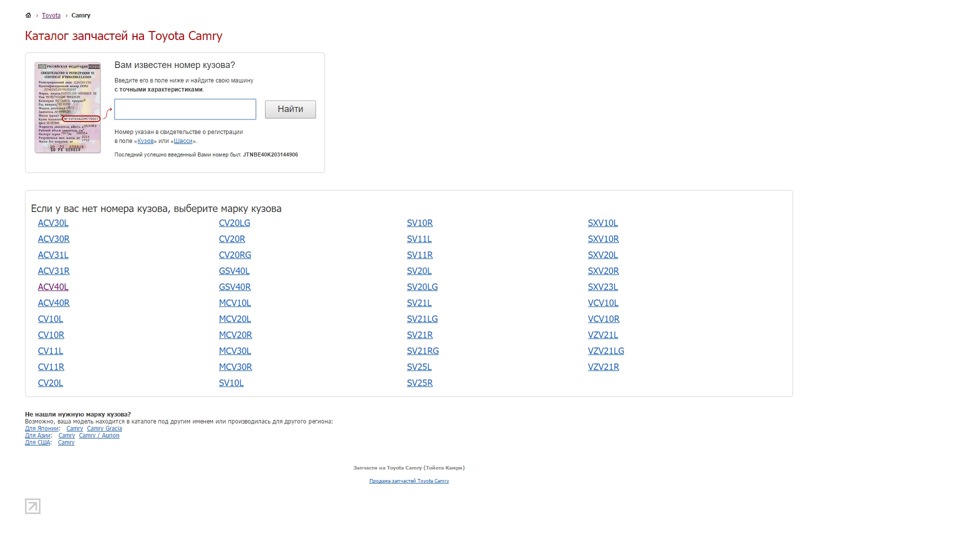This screenshot has width=960, height=540.
Task: Choose the CV10R body link
Action: (x=51, y=335)
